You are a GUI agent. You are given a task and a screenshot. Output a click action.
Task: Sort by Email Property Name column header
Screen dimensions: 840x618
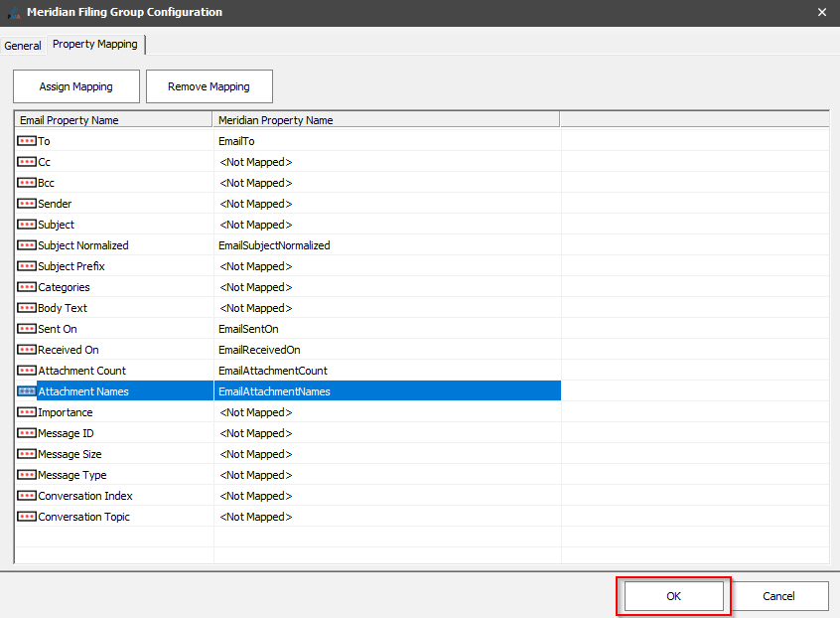pos(113,120)
